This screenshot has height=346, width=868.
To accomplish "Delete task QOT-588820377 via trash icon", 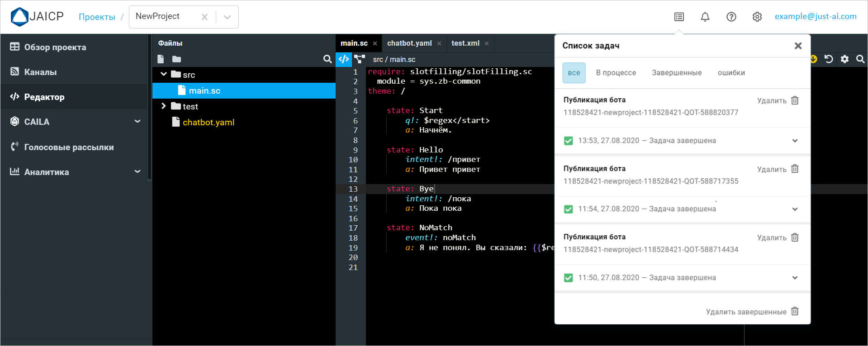I will click(795, 100).
